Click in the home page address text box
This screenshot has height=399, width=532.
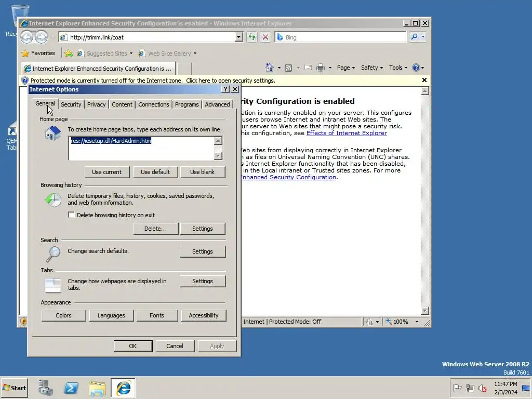coord(141,148)
